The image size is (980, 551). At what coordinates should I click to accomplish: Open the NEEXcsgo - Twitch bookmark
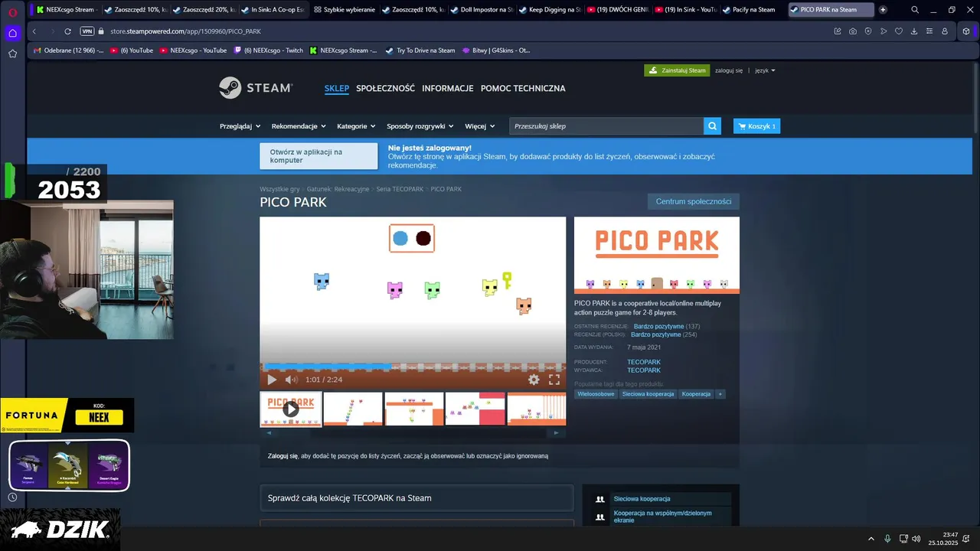tap(269, 51)
